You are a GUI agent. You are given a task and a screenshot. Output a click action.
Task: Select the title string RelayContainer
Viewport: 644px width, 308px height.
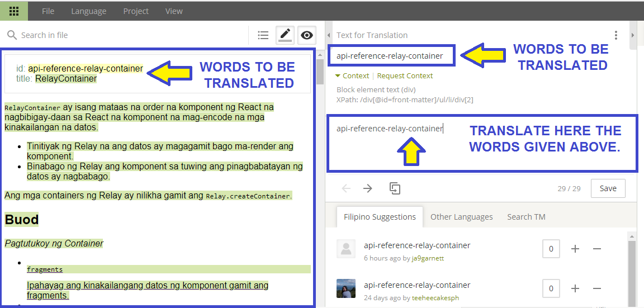(66, 78)
